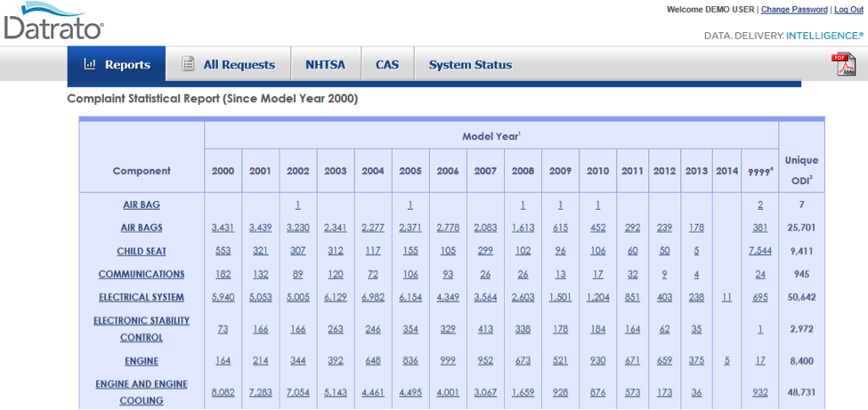The height and width of the screenshot is (410, 868).
Task: Click ENGINE 2014 value 5
Action: 726,361
